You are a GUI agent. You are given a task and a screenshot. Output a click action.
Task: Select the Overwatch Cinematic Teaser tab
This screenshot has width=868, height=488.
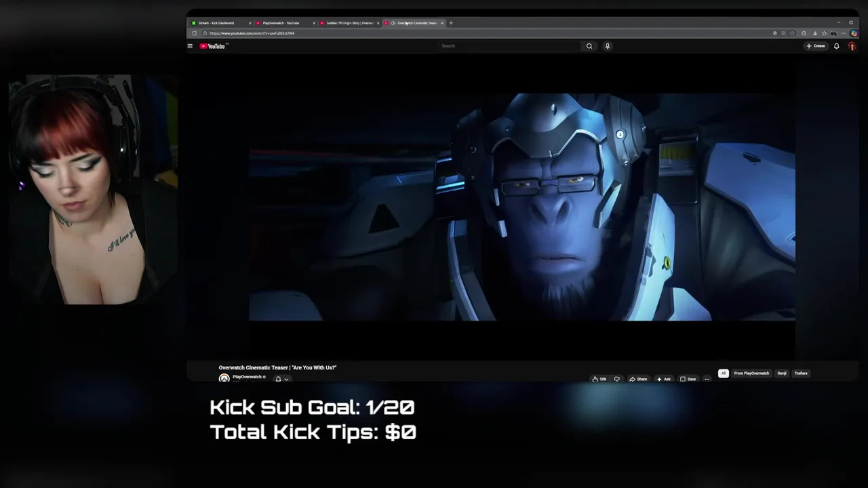point(414,23)
